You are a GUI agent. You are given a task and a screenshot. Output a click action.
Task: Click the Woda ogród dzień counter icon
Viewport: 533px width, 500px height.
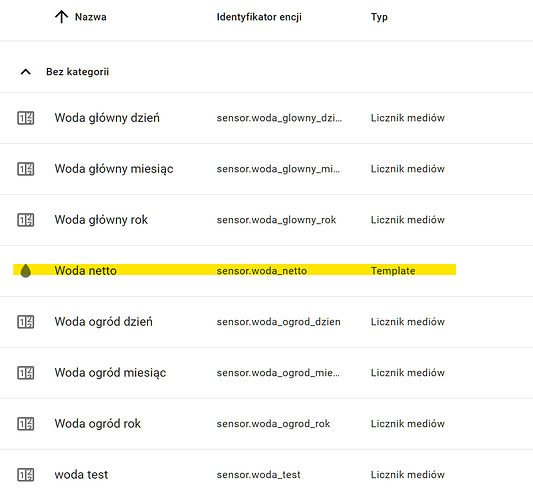click(25, 322)
